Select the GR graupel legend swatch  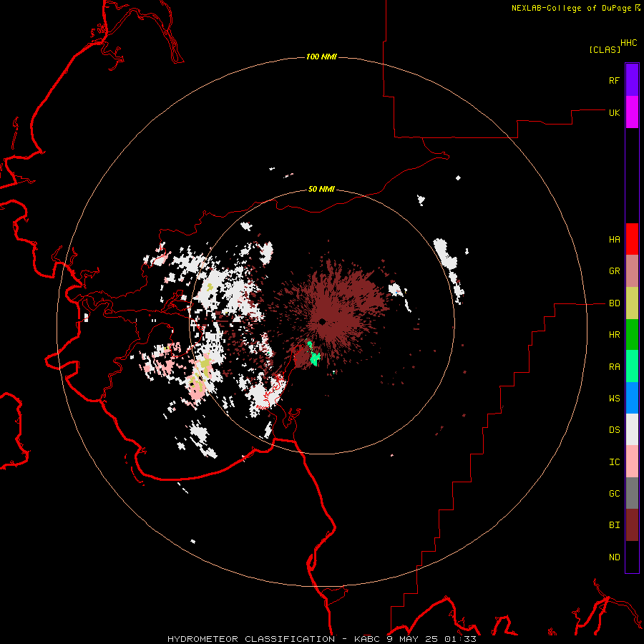632,271
